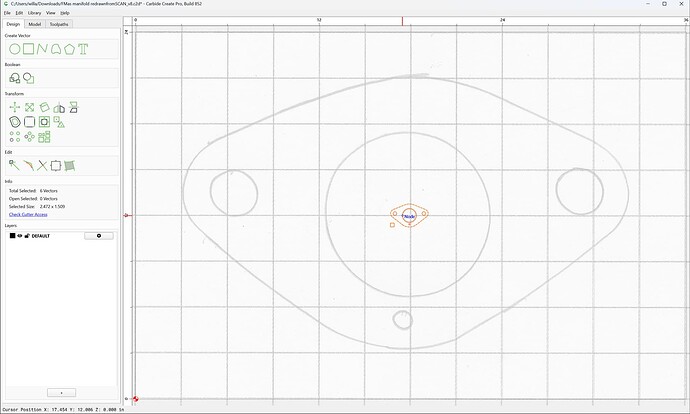
Task: Select the Polyline drawing tool
Action: tap(42, 49)
